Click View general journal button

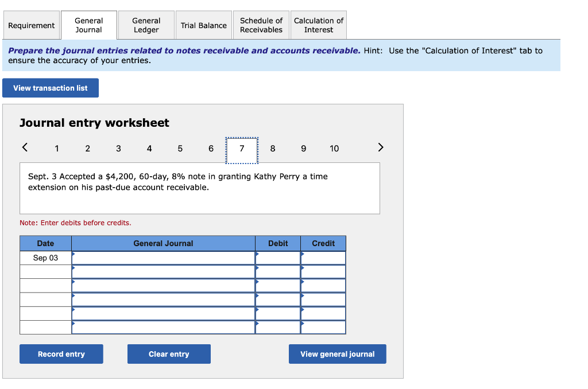(338, 354)
